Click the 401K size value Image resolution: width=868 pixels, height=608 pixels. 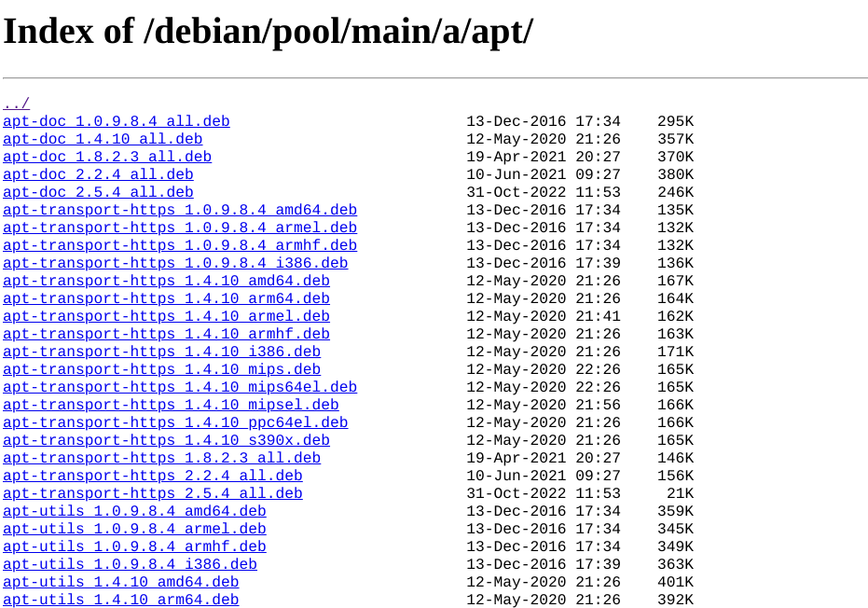point(675,582)
